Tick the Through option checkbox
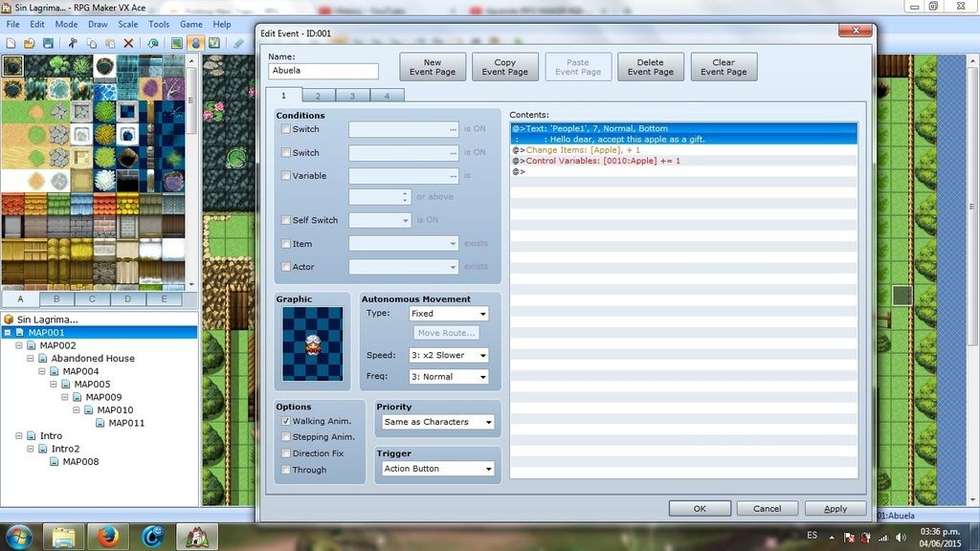 (x=286, y=470)
